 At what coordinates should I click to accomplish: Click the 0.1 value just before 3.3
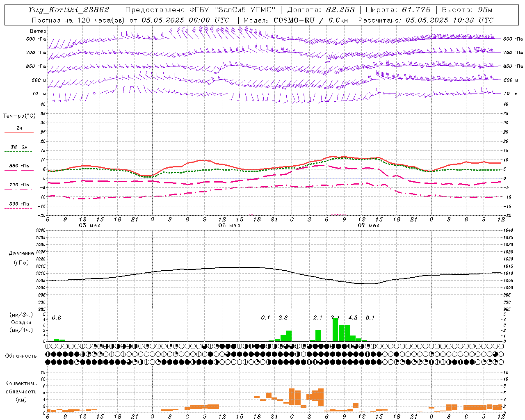click(266, 318)
